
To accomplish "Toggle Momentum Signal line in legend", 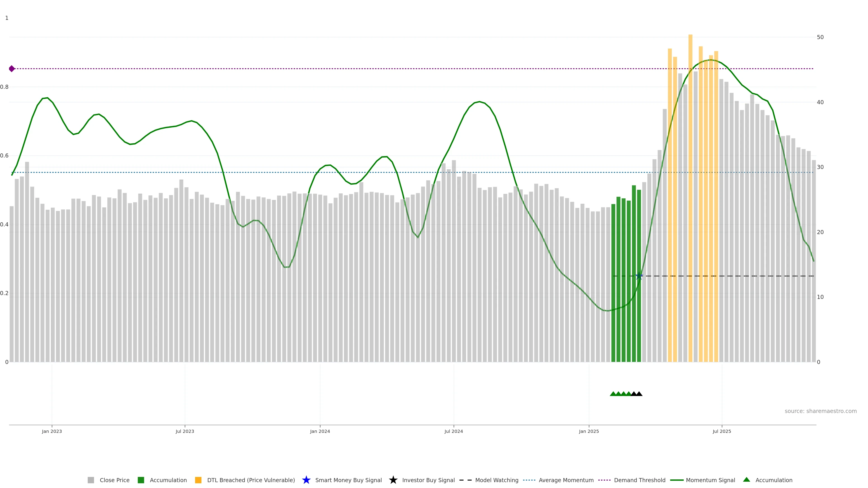I will click(710, 480).
